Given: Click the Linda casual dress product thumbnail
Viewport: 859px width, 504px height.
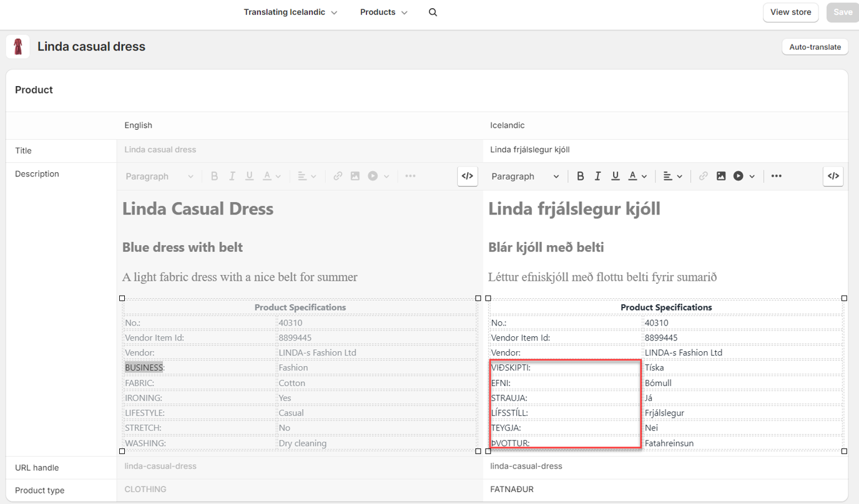Looking at the screenshot, I should point(18,47).
